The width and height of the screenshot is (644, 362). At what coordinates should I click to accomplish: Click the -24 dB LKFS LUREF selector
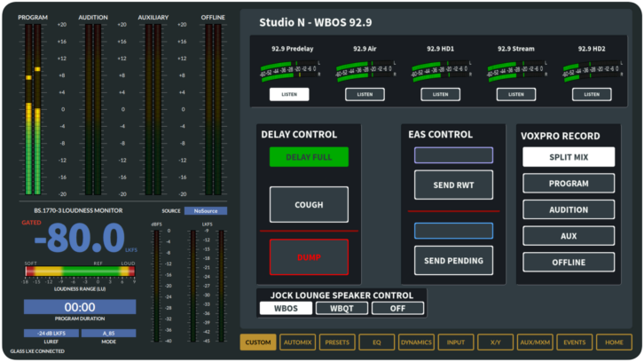51,334
